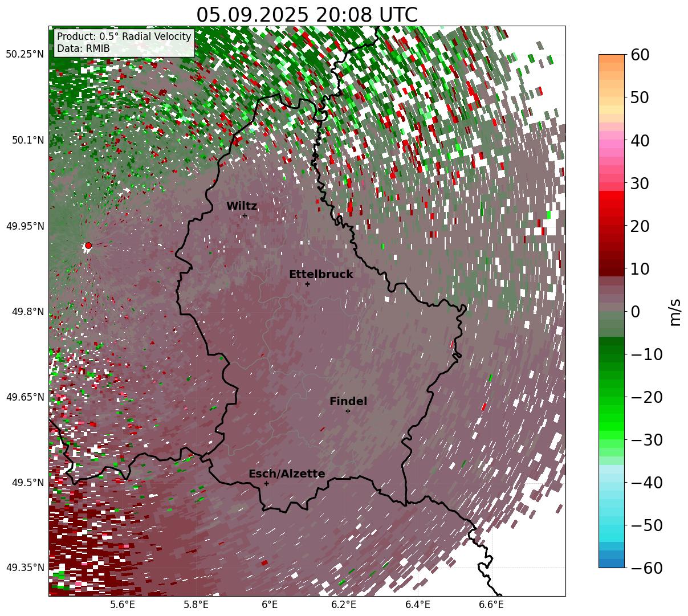Click the colorbar tick value −10
688x616 pixels.
click(x=646, y=354)
